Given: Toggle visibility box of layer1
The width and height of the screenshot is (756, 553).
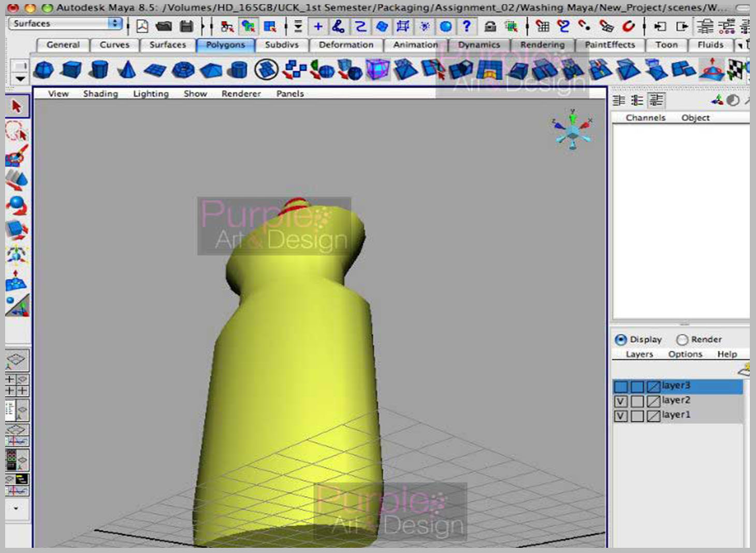Looking at the screenshot, I should 620,416.
